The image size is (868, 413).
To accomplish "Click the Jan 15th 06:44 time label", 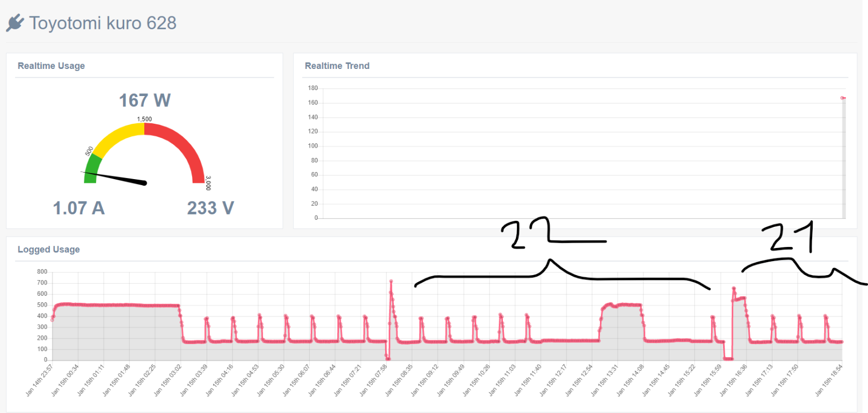I will (x=322, y=380).
